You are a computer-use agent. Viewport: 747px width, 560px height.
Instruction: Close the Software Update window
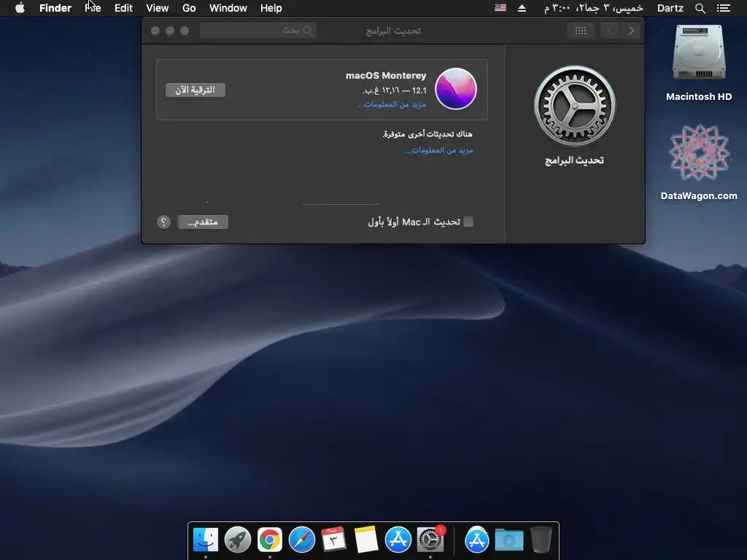pos(155,31)
